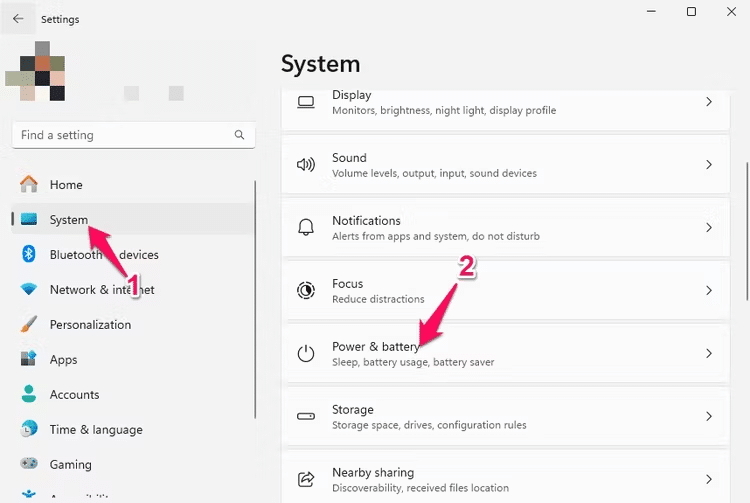
Task: Expand Nearby sharing chevron arrow
Action: (x=709, y=480)
